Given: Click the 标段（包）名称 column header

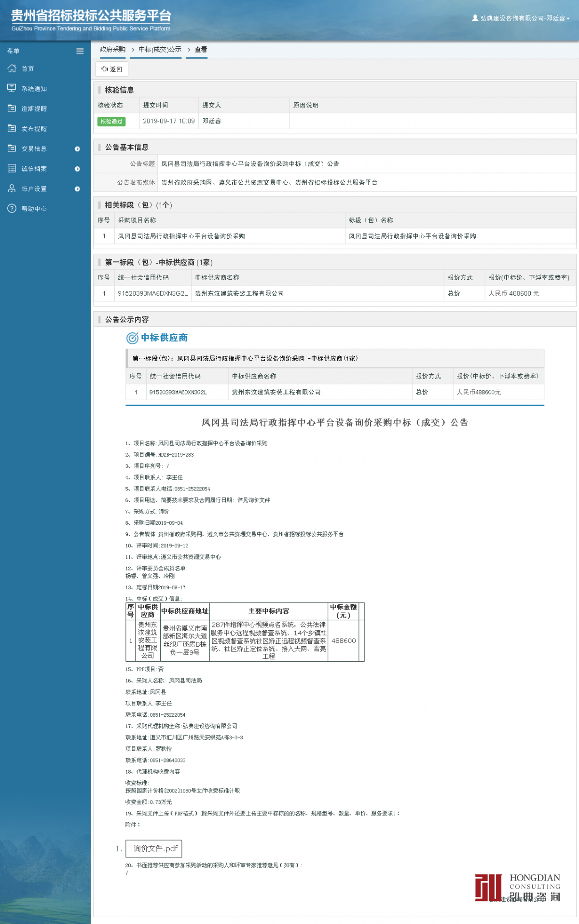Looking at the screenshot, I should 371,220.
